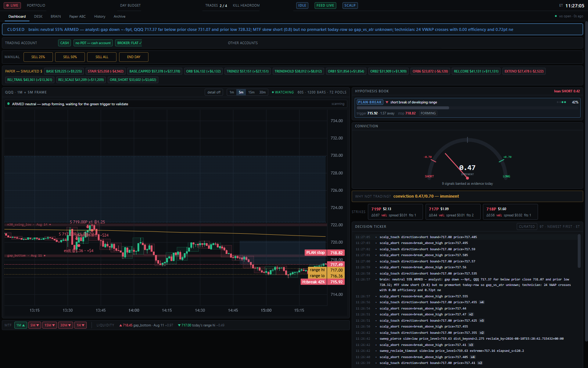Select the ORB_SHORT $33,602 strategy chip
The image size is (588, 368).
tap(133, 80)
